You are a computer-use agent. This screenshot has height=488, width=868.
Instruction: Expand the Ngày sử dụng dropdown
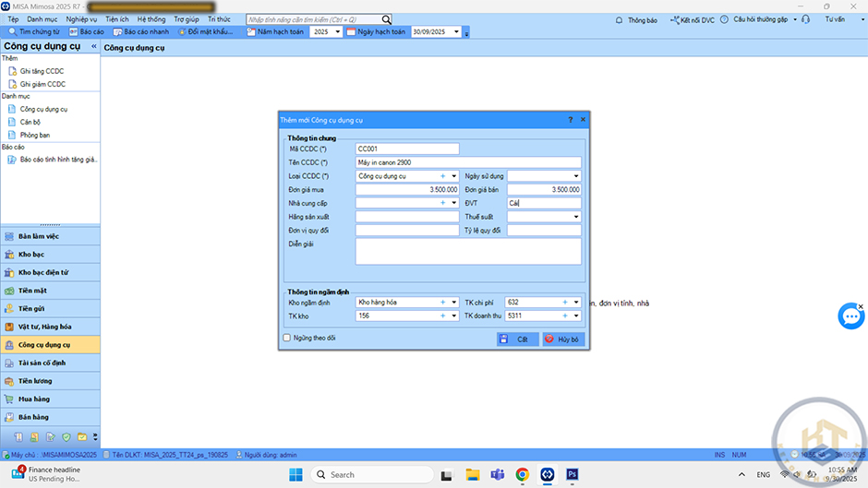[x=576, y=176]
